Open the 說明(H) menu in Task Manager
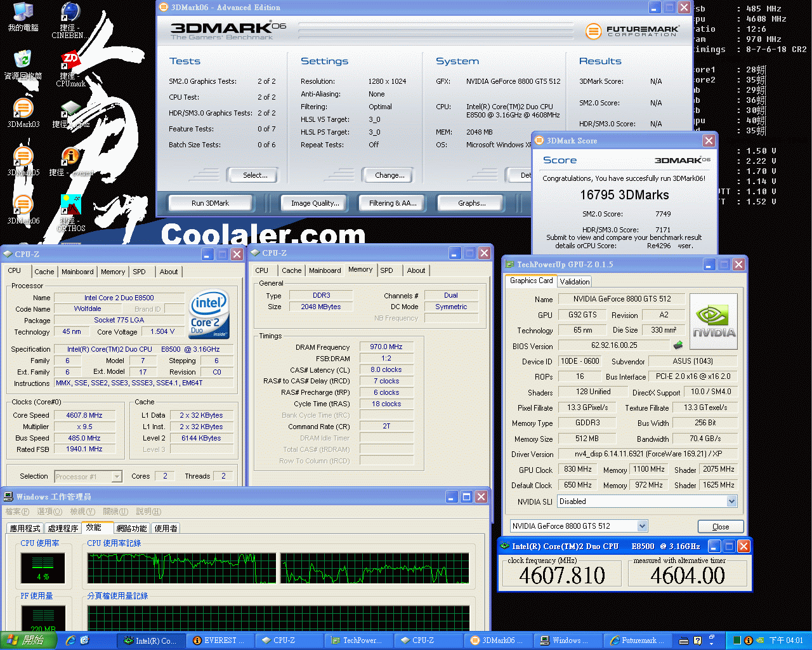Viewport: 812px width, 650px height. [x=148, y=512]
